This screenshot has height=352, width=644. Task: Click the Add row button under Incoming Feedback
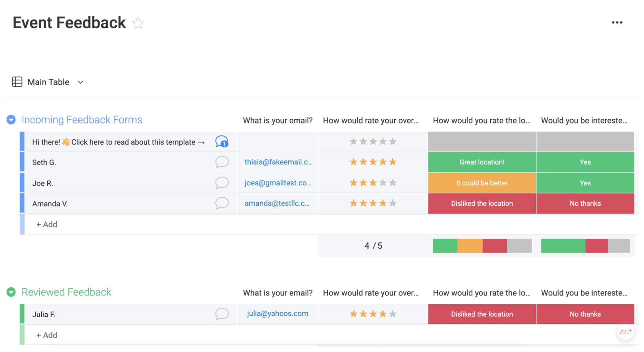[x=46, y=224]
